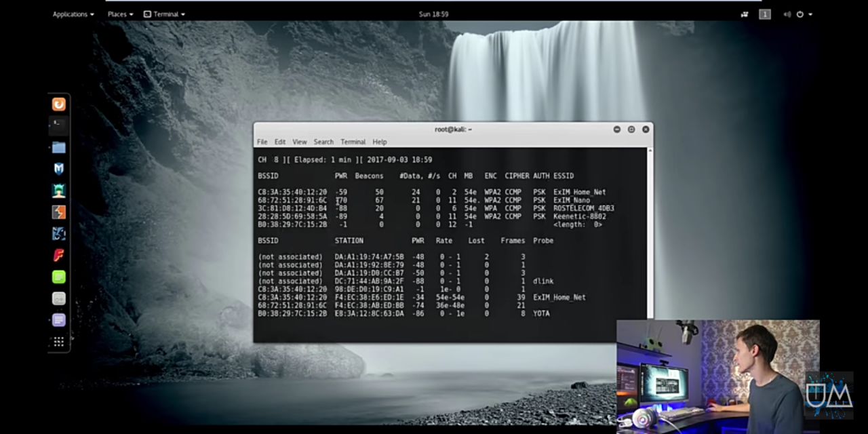Click BSSID 3C:81:D8:12:4D:B4

pyautogui.click(x=292, y=208)
